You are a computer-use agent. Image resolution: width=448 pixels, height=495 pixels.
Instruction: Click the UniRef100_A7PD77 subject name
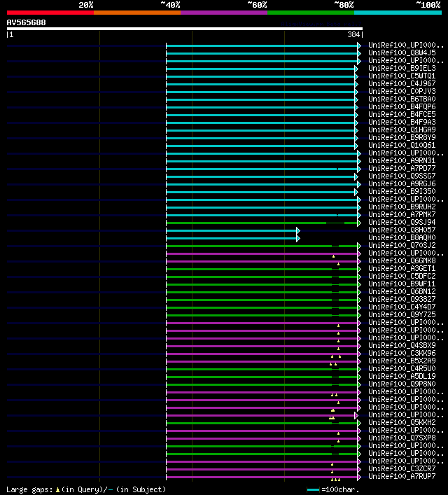click(402, 168)
